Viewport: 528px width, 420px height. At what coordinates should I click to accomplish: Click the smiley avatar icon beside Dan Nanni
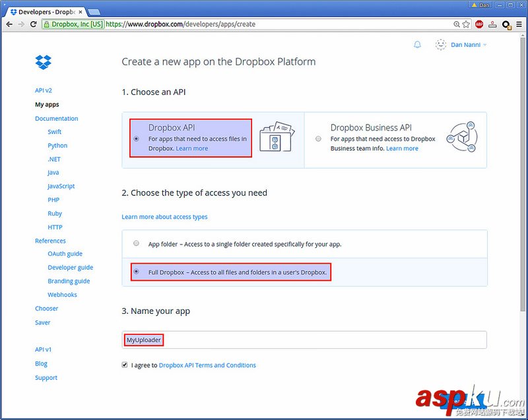(440, 45)
